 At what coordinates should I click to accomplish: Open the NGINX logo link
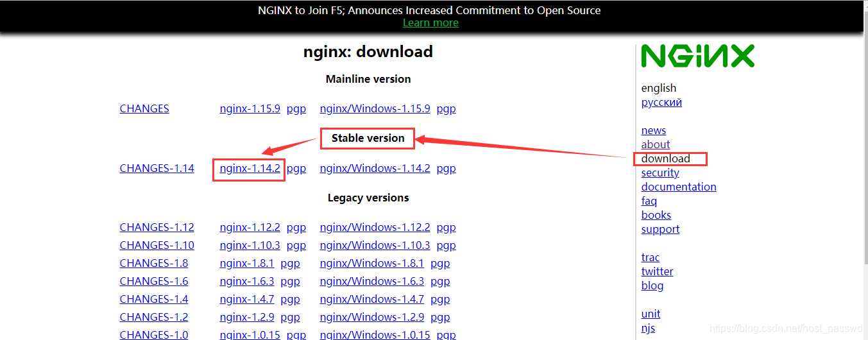[x=698, y=56]
